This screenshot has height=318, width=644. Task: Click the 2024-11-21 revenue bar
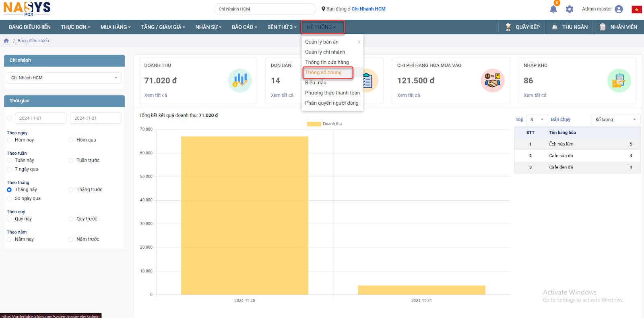[x=421, y=290]
